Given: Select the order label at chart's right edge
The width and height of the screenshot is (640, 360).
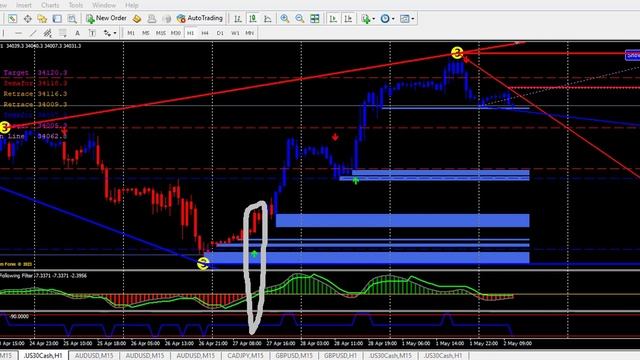Looking at the screenshot, I should pyautogui.click(x=633, y=55).
